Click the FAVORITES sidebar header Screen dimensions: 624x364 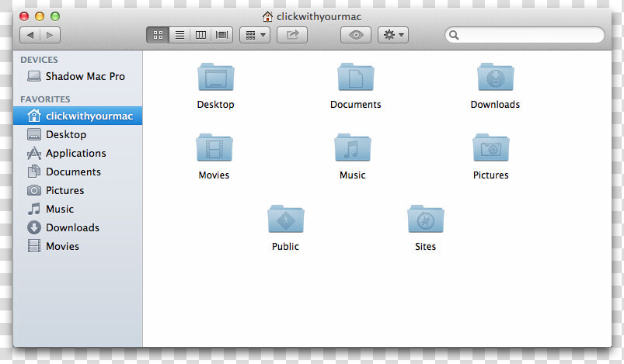tap(45, 99)
